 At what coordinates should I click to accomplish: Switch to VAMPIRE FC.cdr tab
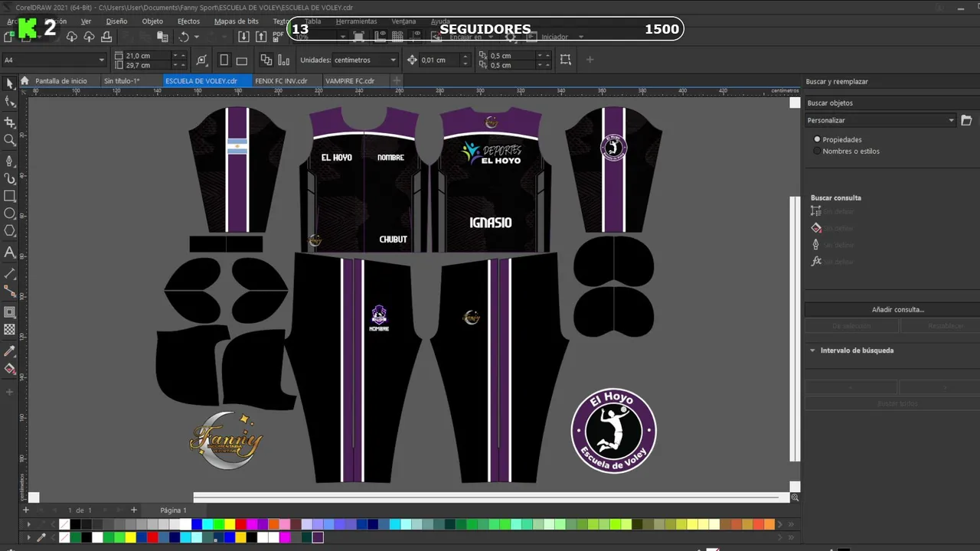point(350,80)
